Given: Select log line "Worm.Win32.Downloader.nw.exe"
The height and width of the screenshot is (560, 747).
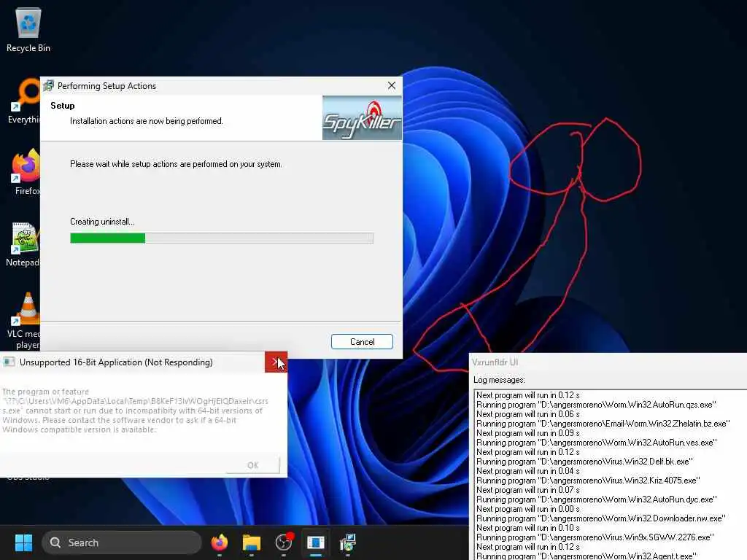Looking at the screenshot, I should (x=601, y=518).
